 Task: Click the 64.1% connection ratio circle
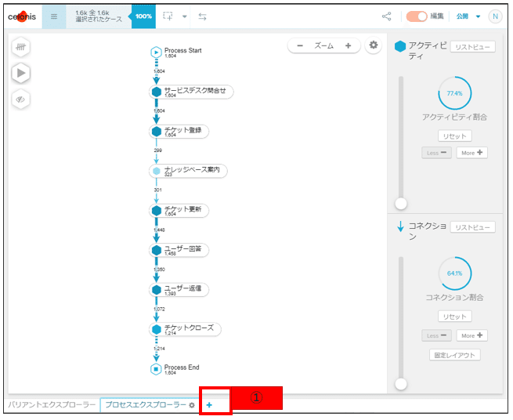[454, 273]
